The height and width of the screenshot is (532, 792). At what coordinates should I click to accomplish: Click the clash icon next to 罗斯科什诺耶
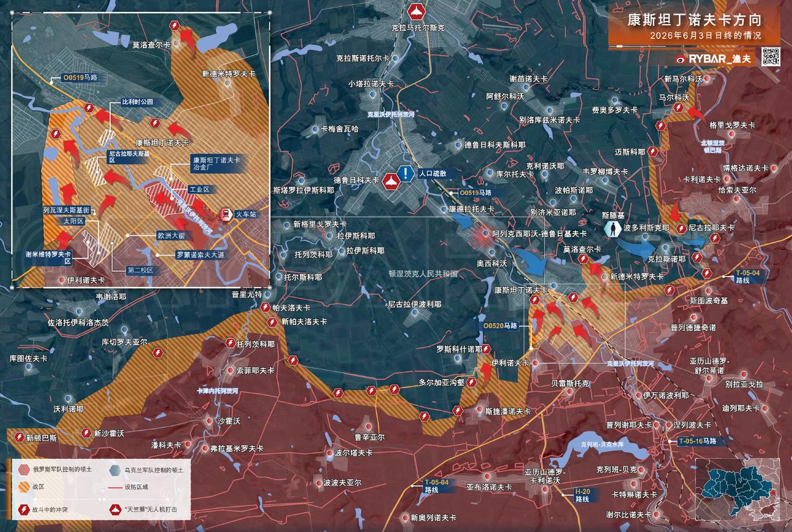(487, 349)
